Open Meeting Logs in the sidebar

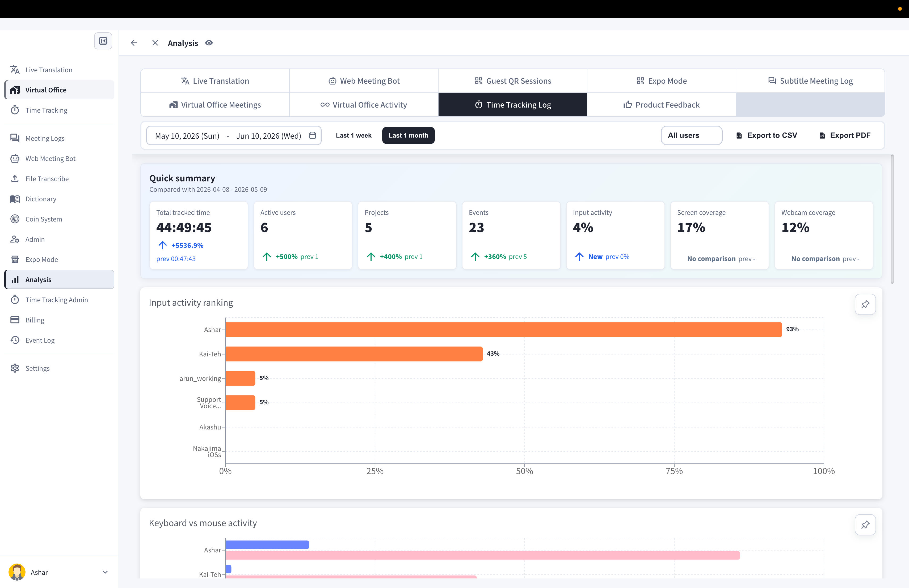point(59,138)
